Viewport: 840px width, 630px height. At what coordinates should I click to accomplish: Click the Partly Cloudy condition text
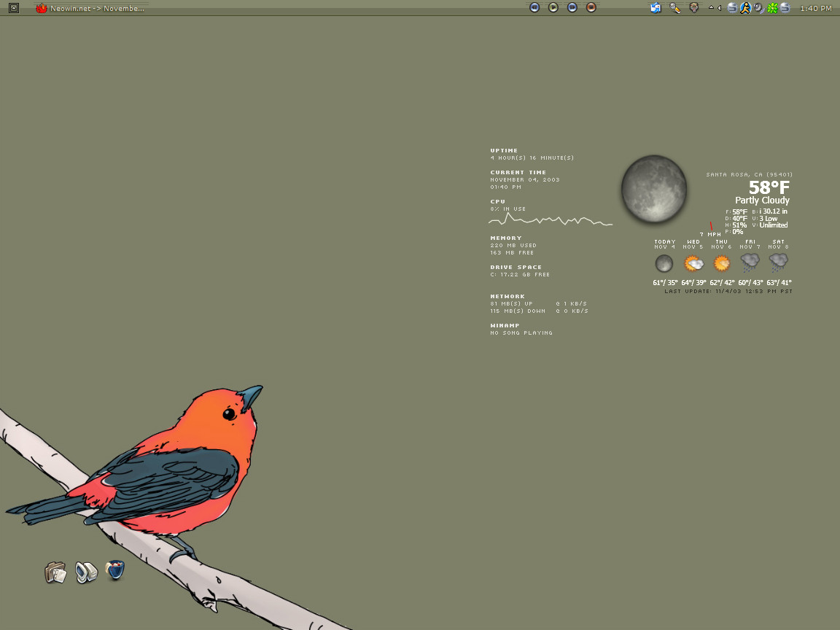click(x=762, y=201)
